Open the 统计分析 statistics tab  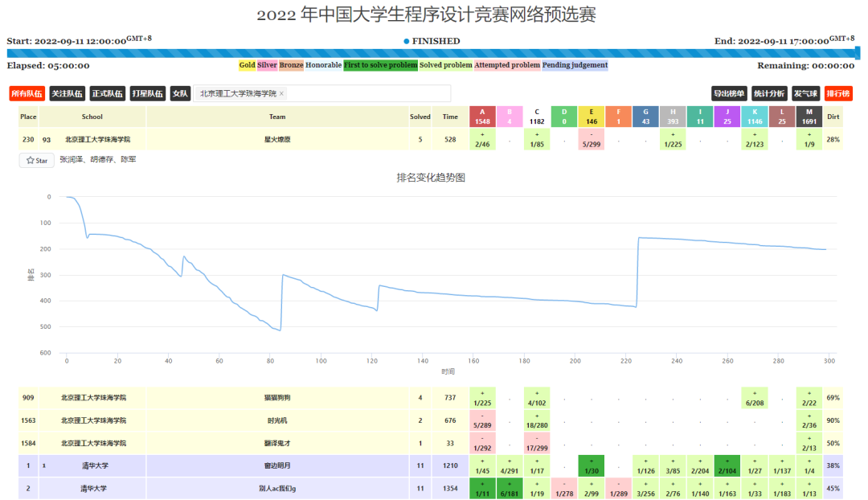point(769,93)
